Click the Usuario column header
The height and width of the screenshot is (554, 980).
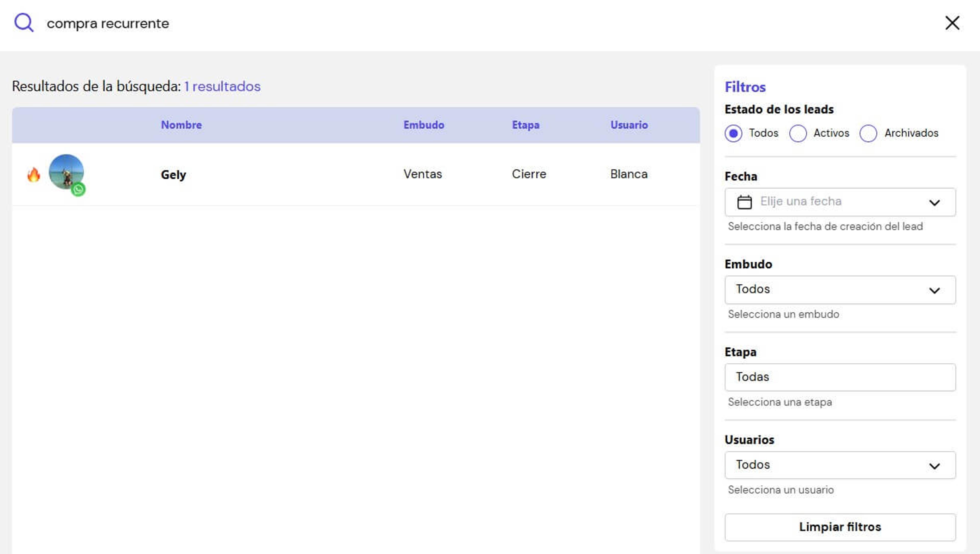tap(629, 125)
